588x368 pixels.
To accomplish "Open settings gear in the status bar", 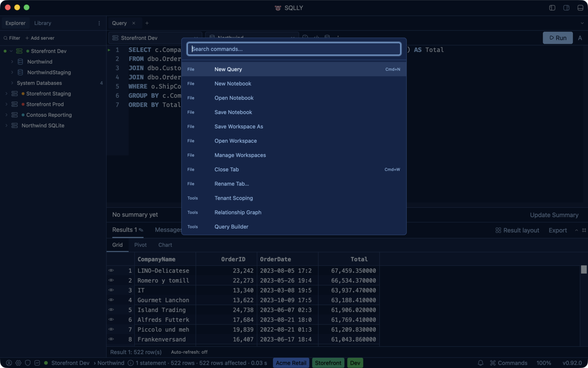I will [18, 363].
